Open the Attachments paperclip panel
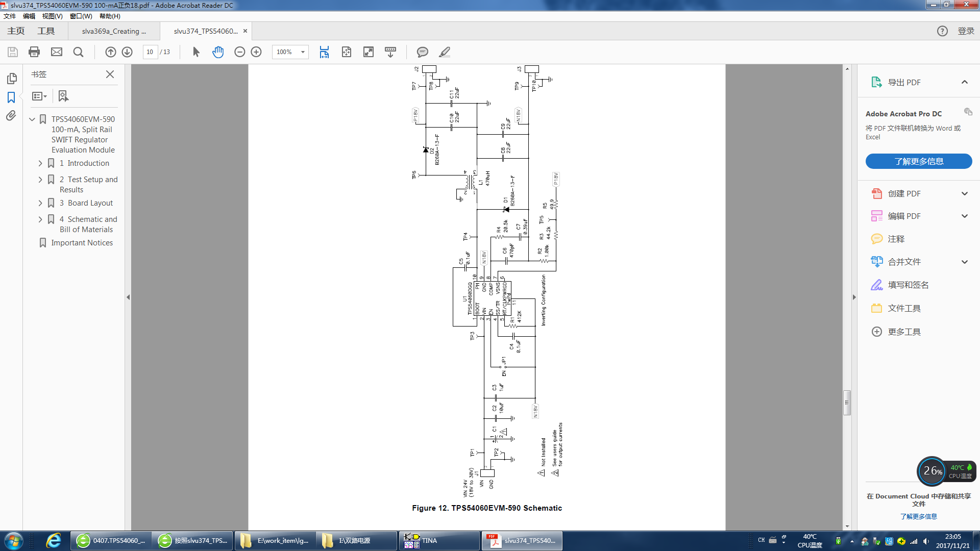Screen dimensions: 980x551 11,116
